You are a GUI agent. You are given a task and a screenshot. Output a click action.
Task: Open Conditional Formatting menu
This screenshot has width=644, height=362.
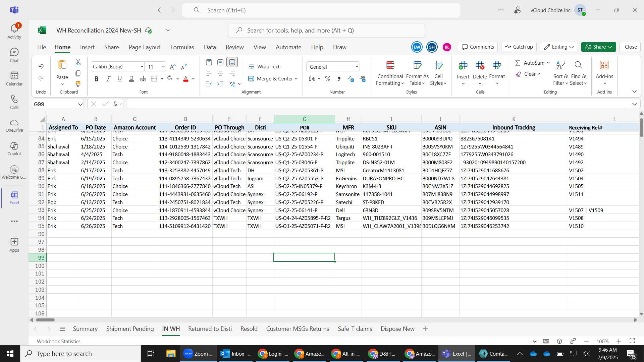390,73
